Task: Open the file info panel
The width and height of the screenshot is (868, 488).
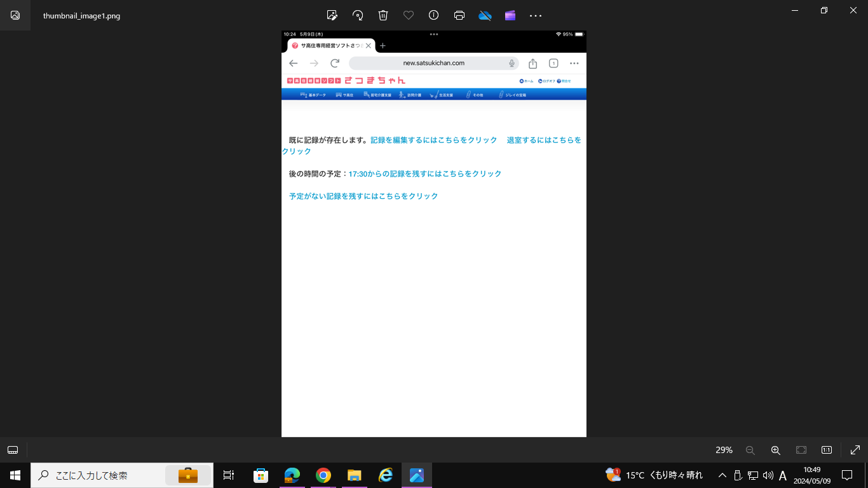Action: point(434,15)
